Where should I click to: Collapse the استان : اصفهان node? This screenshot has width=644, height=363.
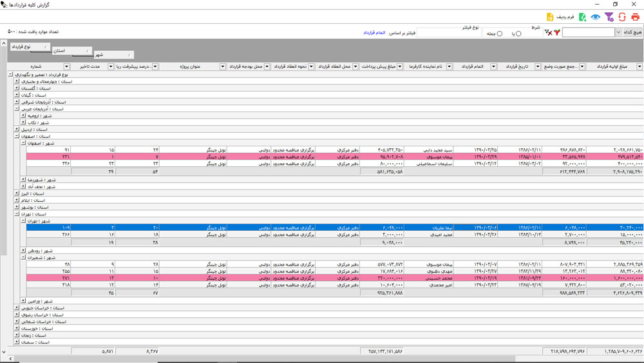17,136
